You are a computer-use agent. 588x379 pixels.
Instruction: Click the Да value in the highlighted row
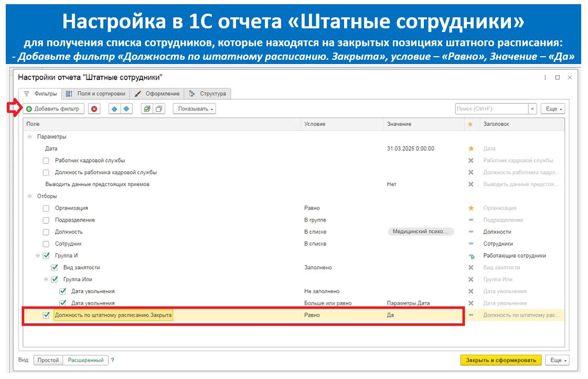point(390,315)
